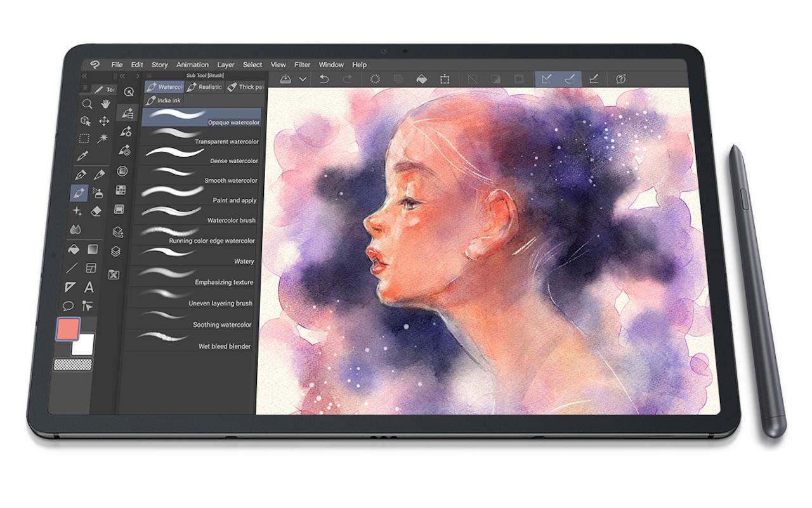Switch to the Realistic watercolor brush group
The height and width of the screenshot is (508, 812).
pyautogui.click(x=204, y=87)
